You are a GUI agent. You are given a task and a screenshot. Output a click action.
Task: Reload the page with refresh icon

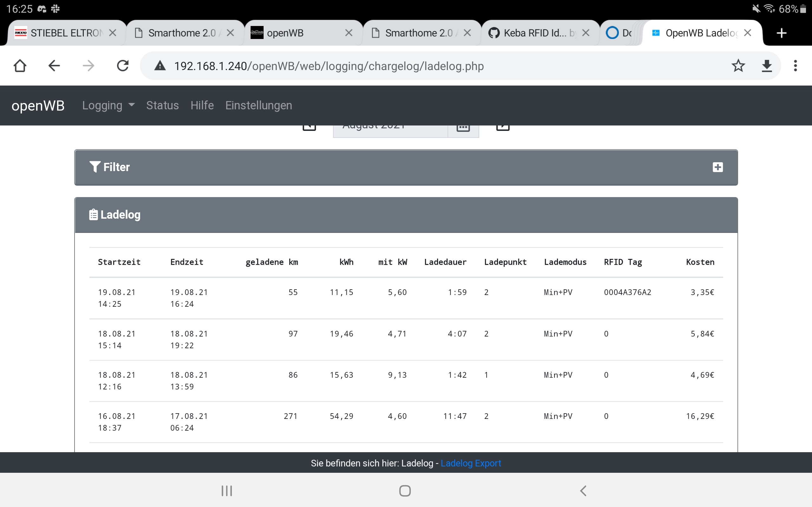click(x=122, y=66)
